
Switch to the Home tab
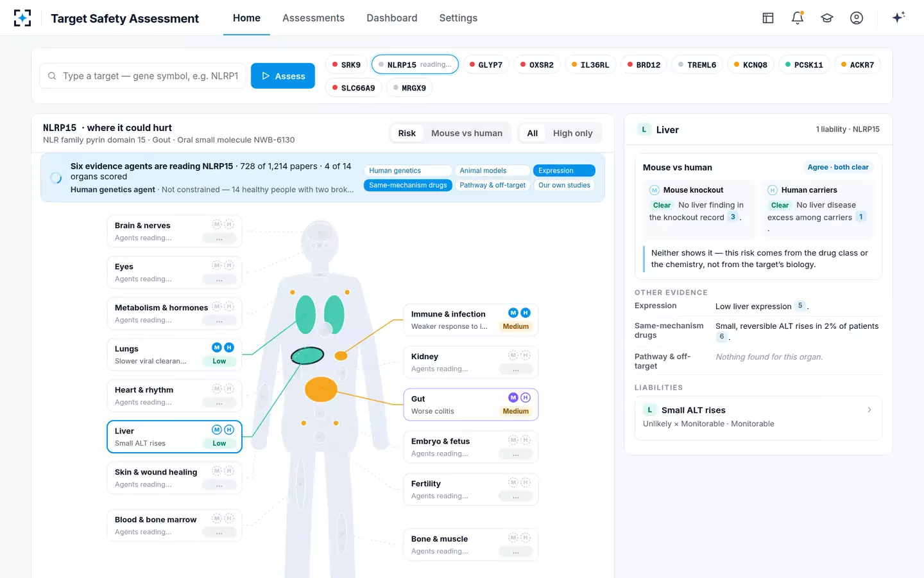click(x=246, y=18)
